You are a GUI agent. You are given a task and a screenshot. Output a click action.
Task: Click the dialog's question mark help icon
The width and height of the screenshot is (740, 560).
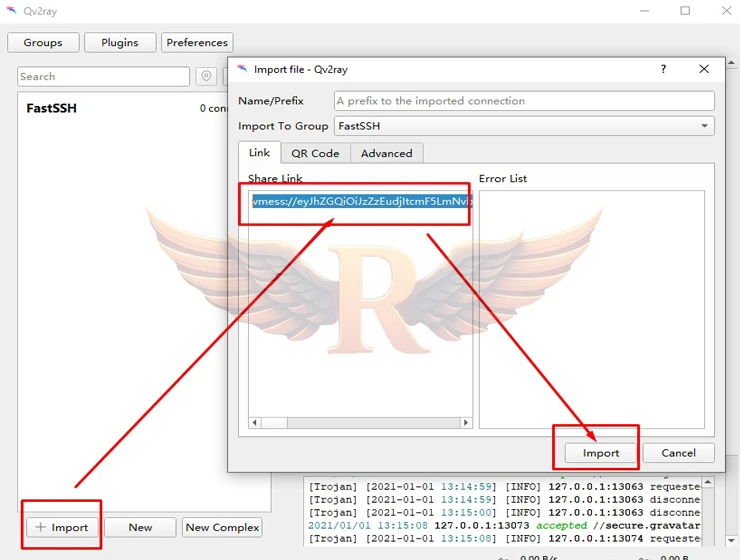coord(663,69)
